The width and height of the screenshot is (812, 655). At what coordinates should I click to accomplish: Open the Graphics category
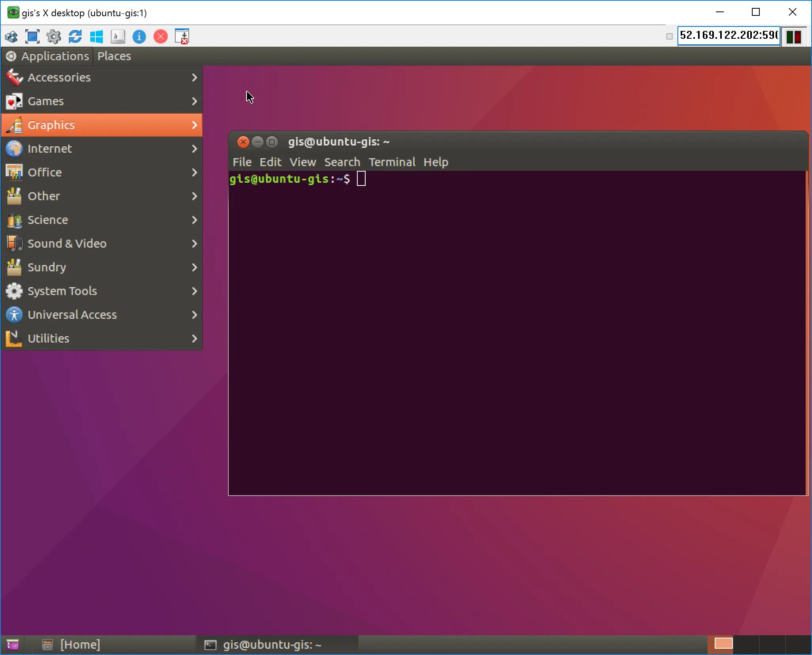102,125
